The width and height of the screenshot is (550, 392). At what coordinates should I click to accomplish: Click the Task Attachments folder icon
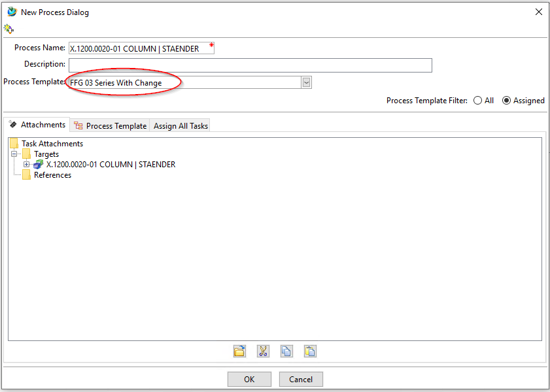[x=14, y=144]
